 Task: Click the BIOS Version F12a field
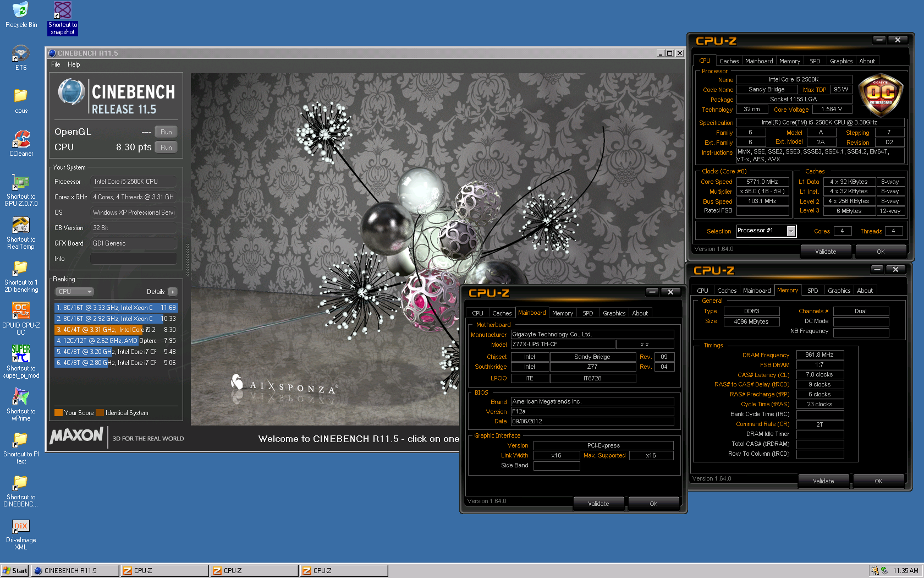(x=592, y=412)
